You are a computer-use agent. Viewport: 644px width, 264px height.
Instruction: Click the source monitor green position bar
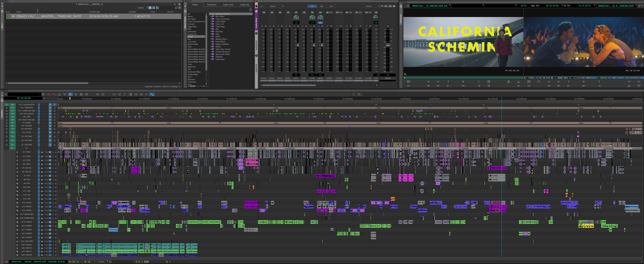[463, 77]
